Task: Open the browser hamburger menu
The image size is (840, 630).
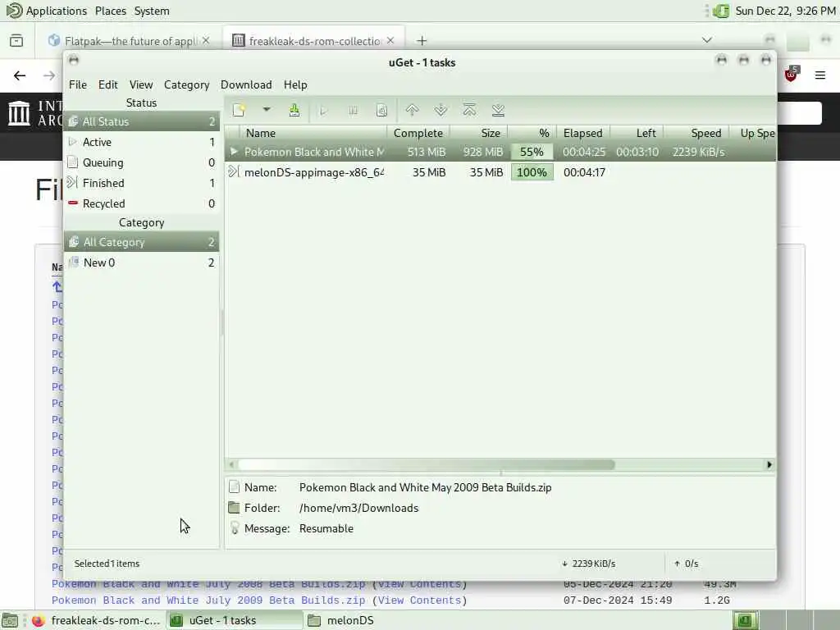Action: (x=820, y=75)
